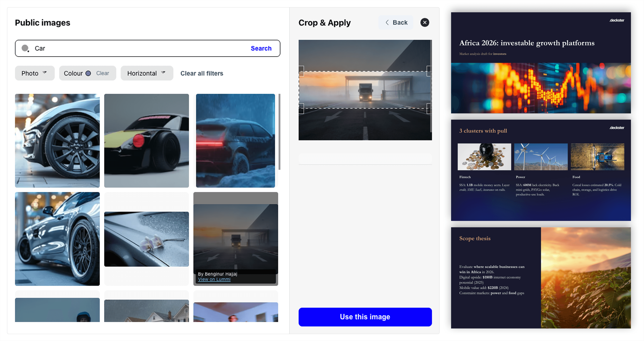Open the View on Lummi link

pos(214,279)
